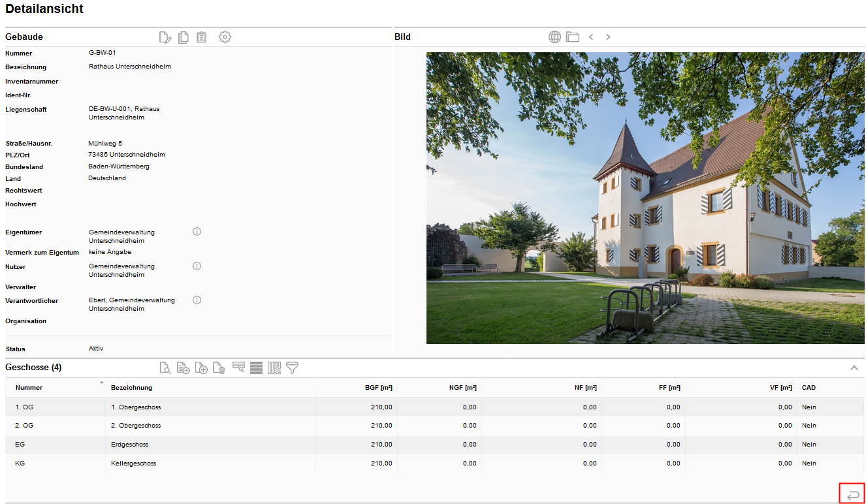Open the folder icon in Bild panel
The width and height of the screenshot is (866, 504).
click(573, 37)
